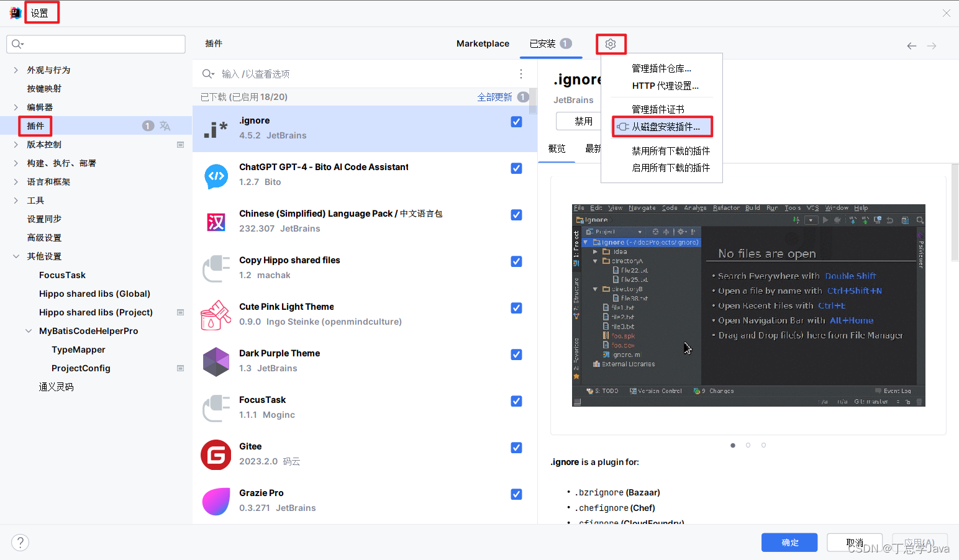Open plugin search options three-dot menu
Image resolution: width=959 pixels, height=560 pixels.
click(x=520, y=74)
